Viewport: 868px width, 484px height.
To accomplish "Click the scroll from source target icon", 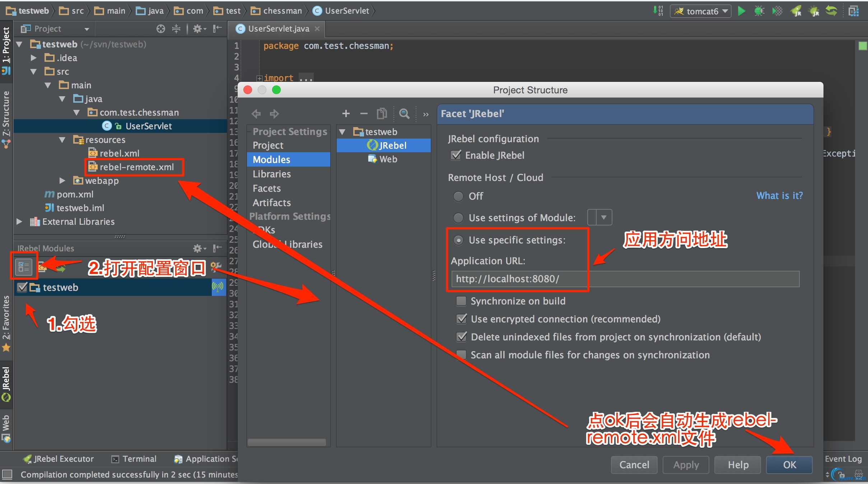I will 161,29.
